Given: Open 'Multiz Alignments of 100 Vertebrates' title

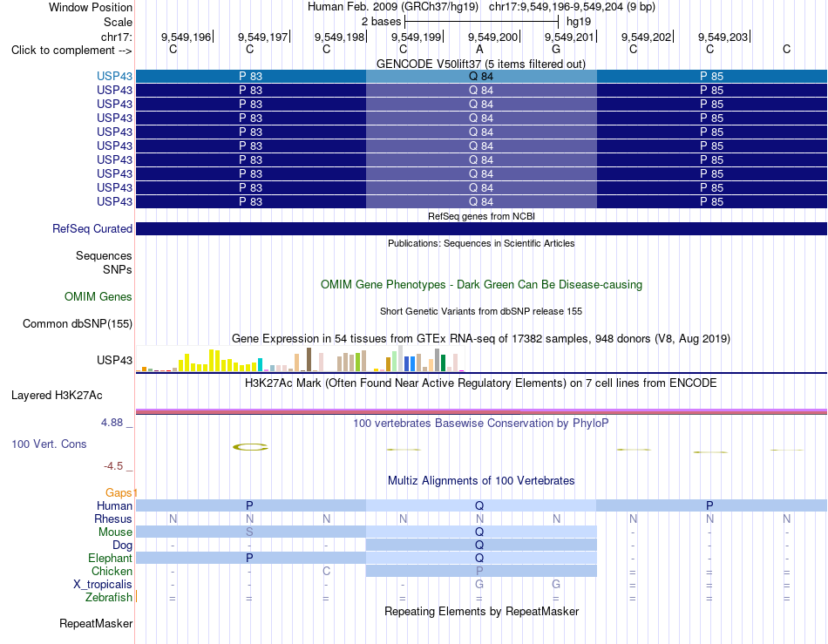Looking at the screenshot, I should pyautogui.click(x=481, y=480).
